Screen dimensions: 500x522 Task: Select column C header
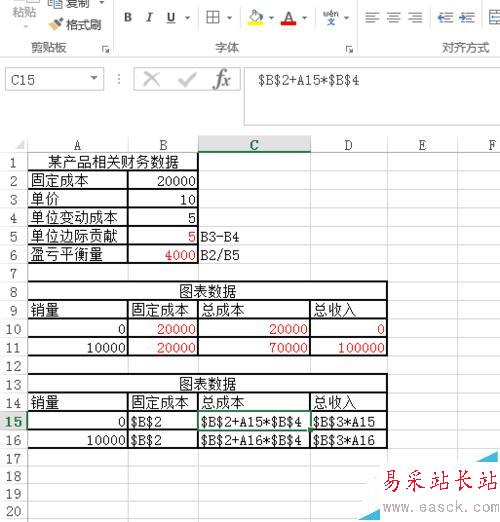click(254, 145)
